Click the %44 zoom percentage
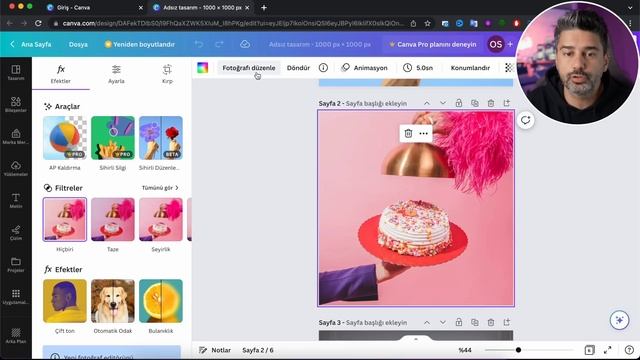The width and height of the screenshot is (640, 360). tap(465, 350)
